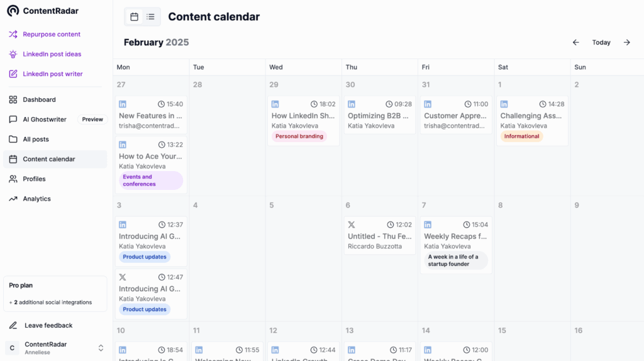Switch to calendar grid view
This screenshot has height=361, width=644.
(x=134, y=17)
